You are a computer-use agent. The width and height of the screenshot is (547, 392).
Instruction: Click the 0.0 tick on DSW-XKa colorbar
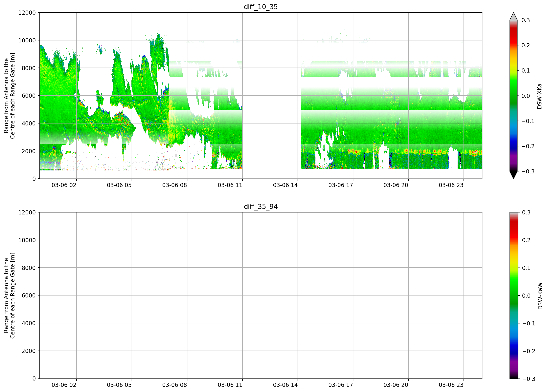point(526,96)
